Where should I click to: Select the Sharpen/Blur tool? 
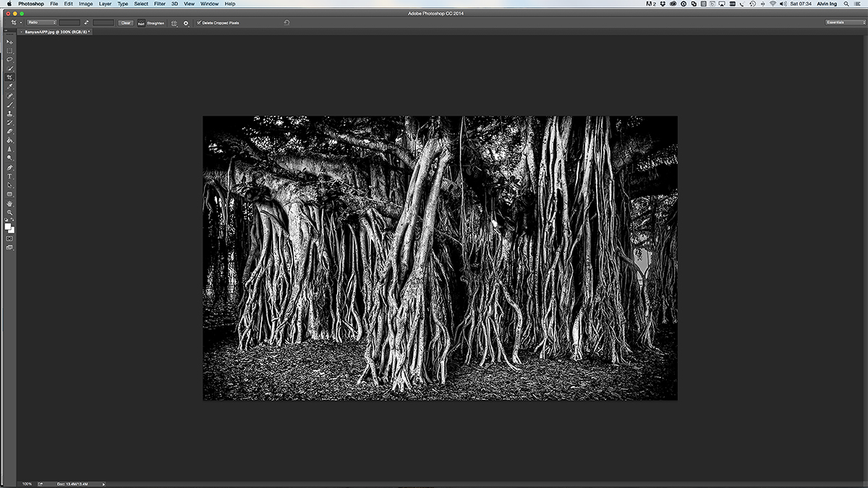9,148
